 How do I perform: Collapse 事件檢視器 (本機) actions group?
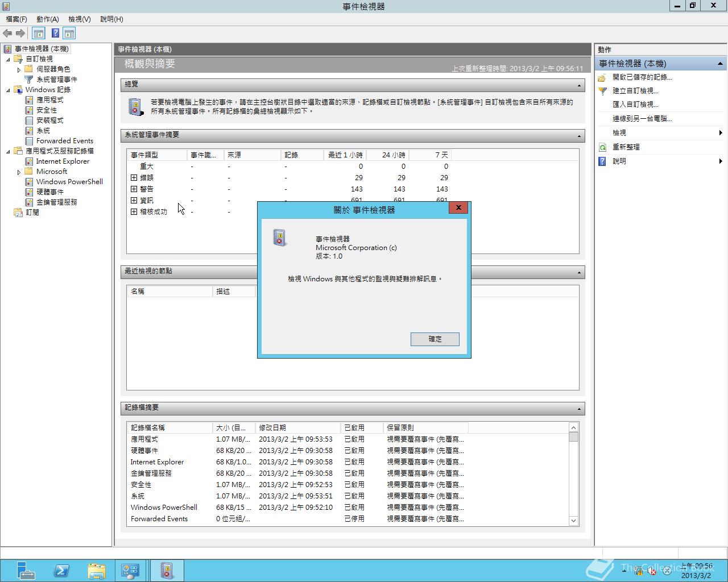(x=719, y=64)
